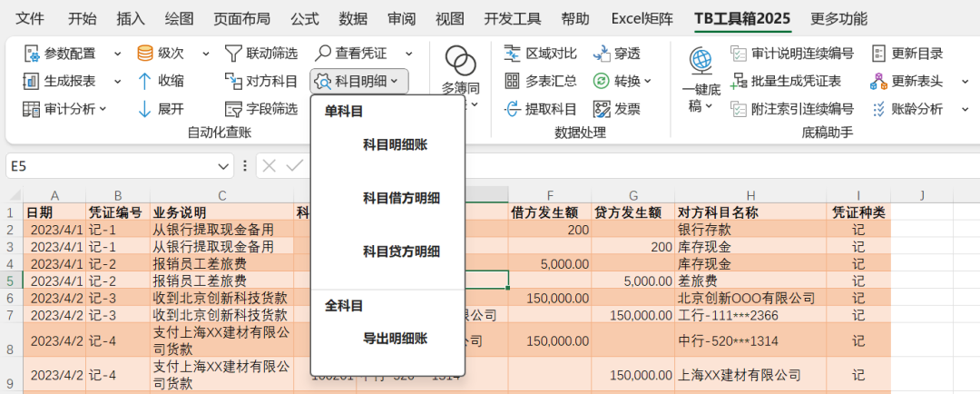The height and width of the screenshot is (394, 980).
Task: Click the 更新目录 icon
Action: (878, 54)
